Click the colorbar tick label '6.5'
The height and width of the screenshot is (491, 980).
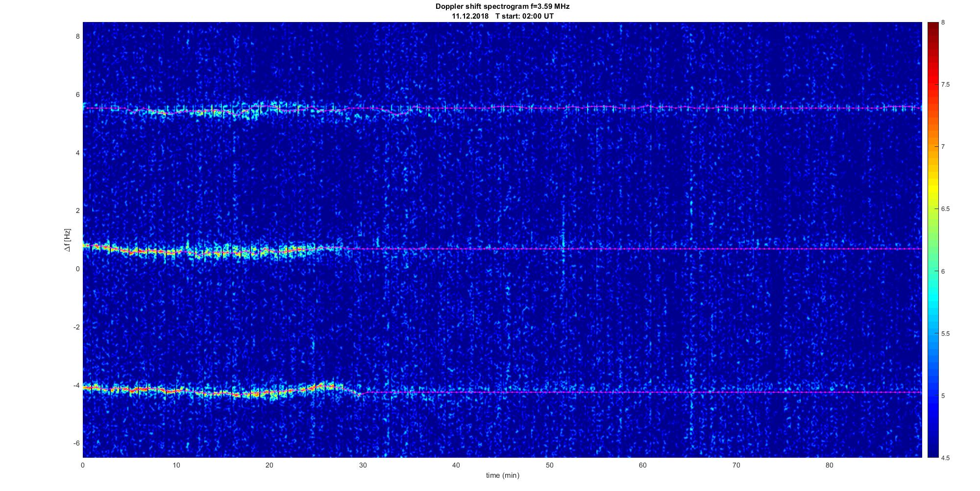point(945,209)
